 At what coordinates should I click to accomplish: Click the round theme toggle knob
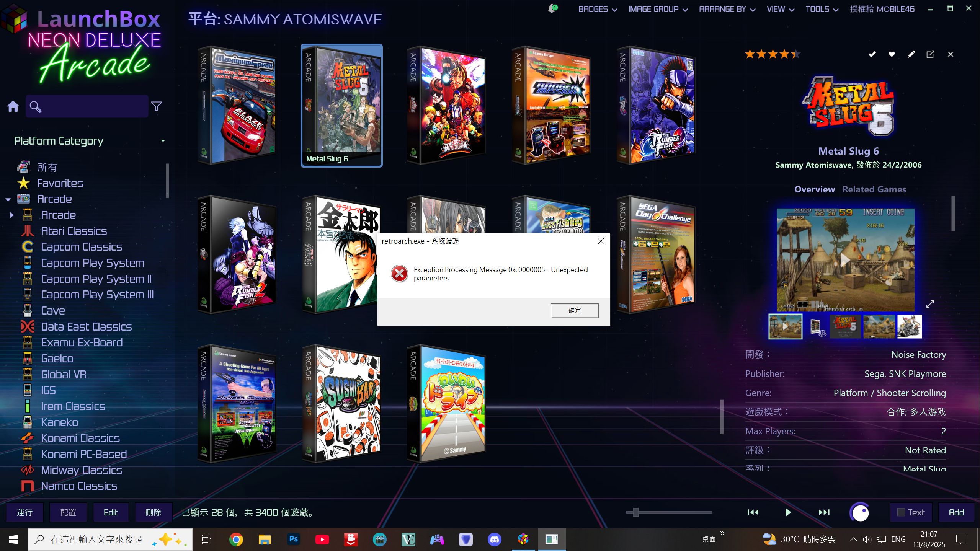[860, 512]
